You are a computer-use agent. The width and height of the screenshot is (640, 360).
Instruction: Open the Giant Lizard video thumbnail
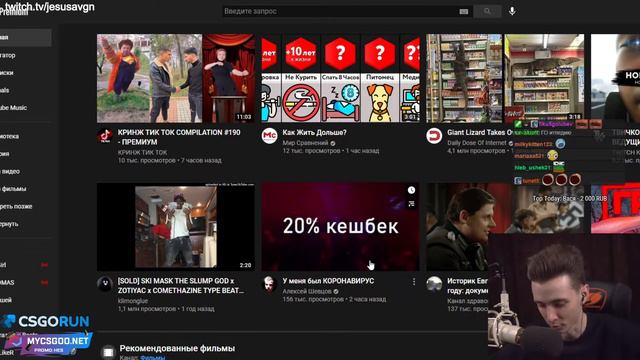click(505, 78)
